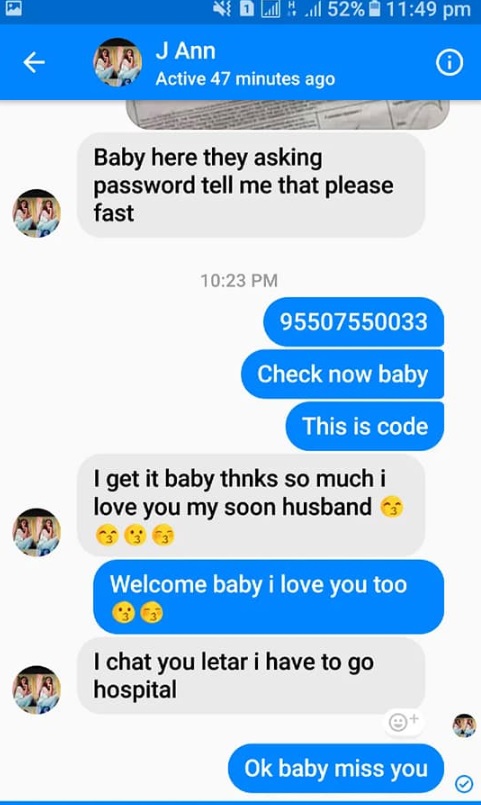Tap the back arrow in header
Image resolution: width=481 pixels, height=805 pixels.
coord(34,63)
